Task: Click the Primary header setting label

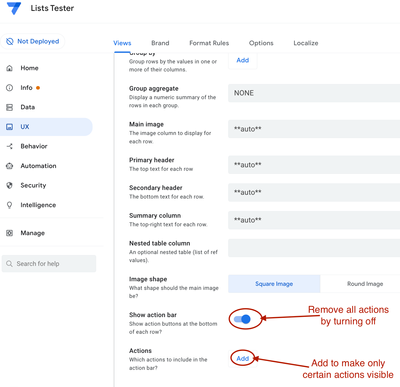Action: coord(152,160)
